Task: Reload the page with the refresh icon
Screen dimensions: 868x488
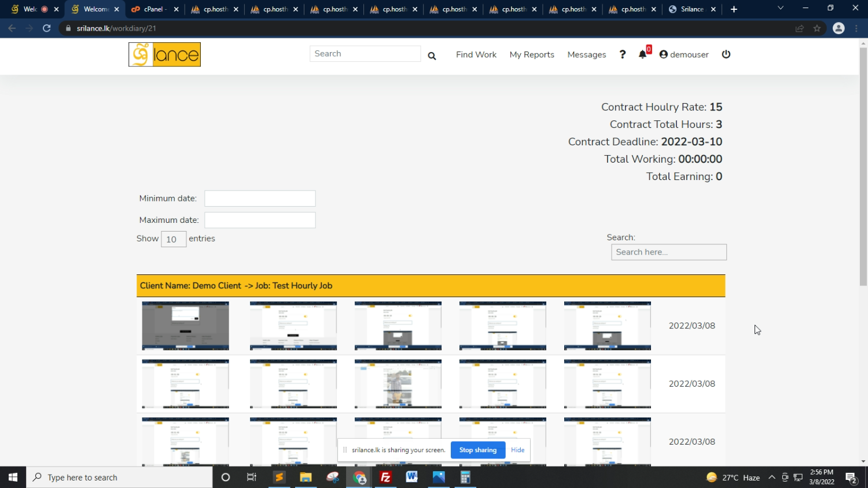Action: click(x=47, y=28)
